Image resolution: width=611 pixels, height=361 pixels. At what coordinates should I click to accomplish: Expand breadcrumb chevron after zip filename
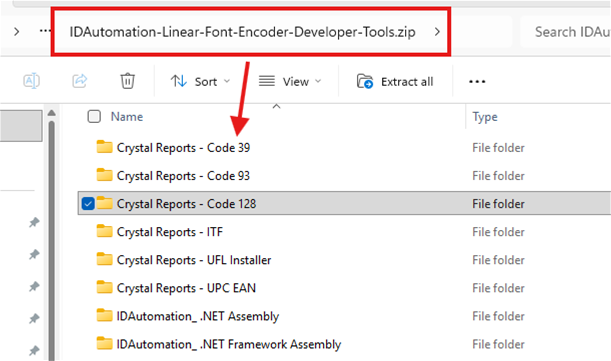click(x=437, y=32)
